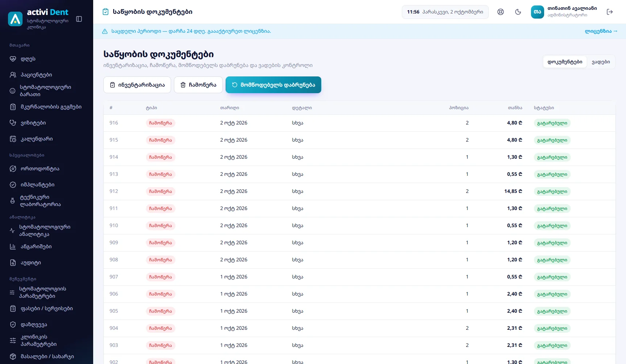Image resolution: width=626 pixels, height=364 pixels.
Task: Click the ჩამოწერა button
Action: (198, 85)
